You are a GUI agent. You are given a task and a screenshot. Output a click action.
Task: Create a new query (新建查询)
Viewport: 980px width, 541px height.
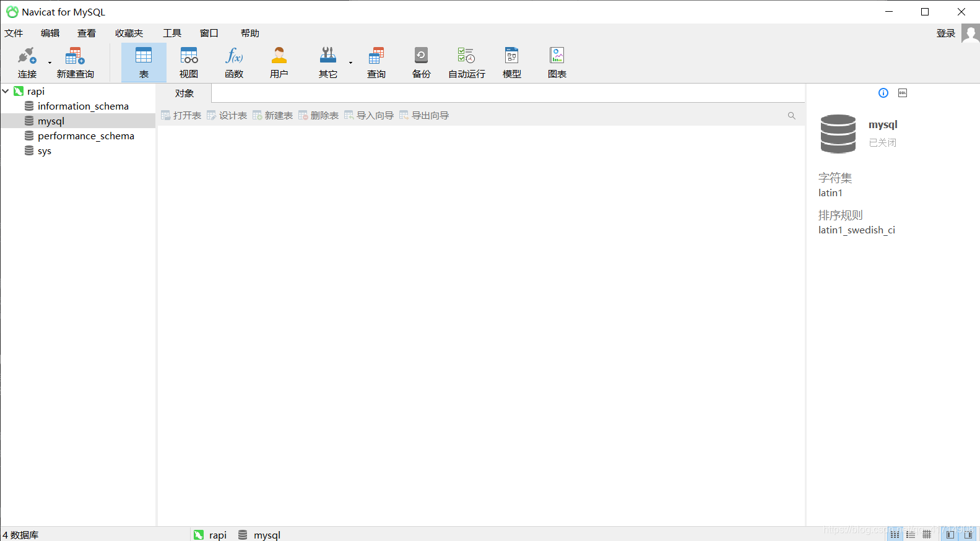click(75, 63)
